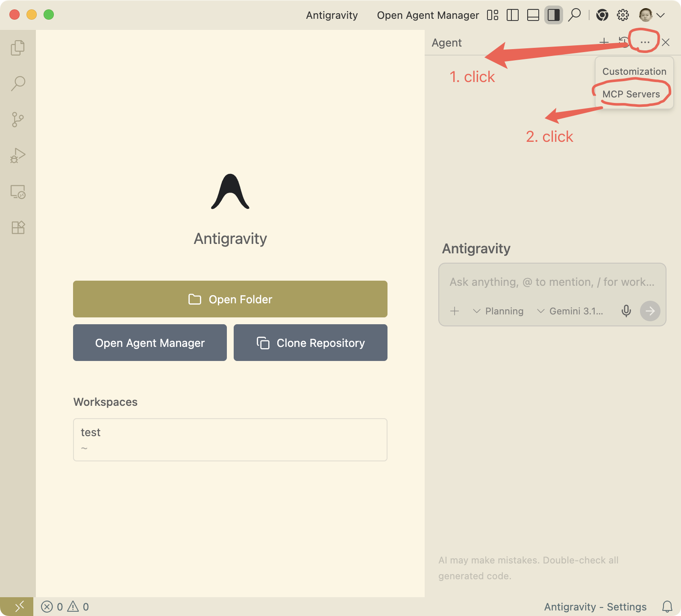Click the Open Folder button
This screenshot has width=681, height=616.
pos(230,299)
